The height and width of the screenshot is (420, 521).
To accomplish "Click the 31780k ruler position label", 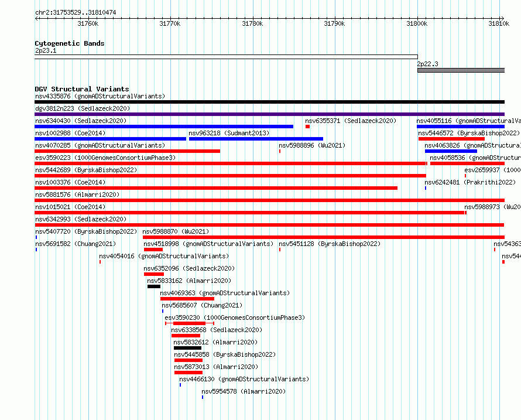I will [252, 23].
